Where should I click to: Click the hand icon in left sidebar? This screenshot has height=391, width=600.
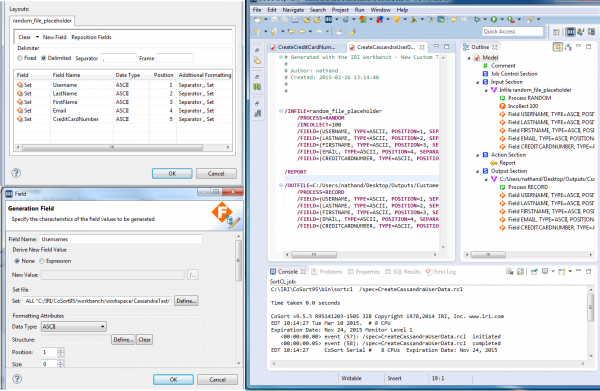(x=258, y=60)
